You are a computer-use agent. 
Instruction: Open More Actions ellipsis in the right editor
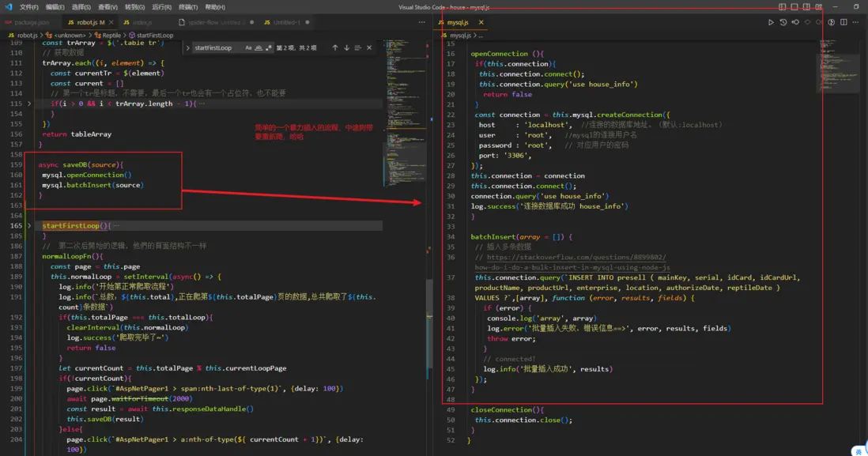pos(855,22)
